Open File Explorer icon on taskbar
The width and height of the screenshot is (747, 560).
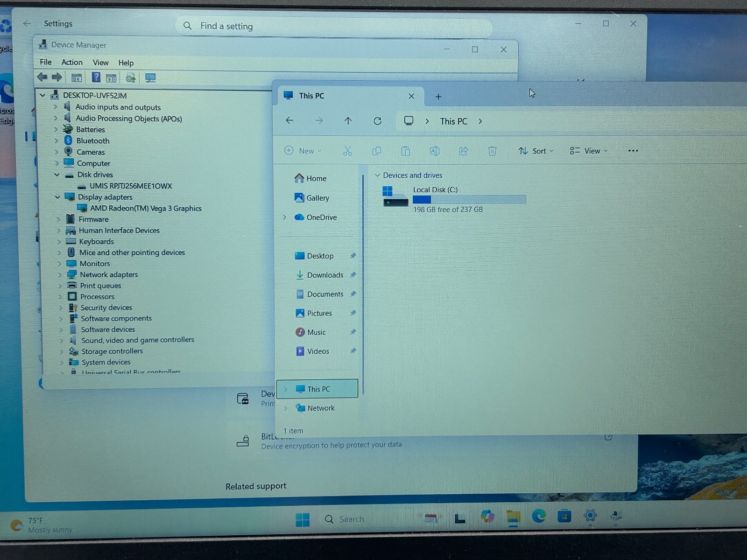point(513,518)
